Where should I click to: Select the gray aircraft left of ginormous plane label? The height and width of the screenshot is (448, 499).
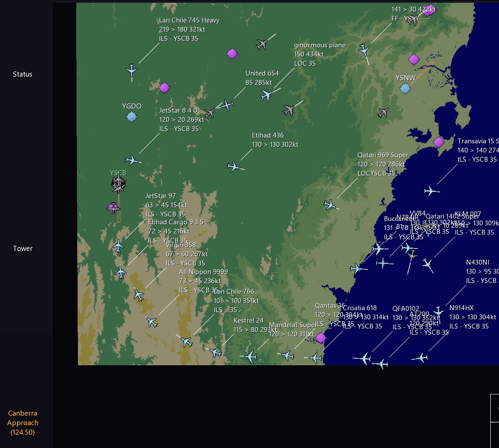pyautogui.click(x=262, y=44)
